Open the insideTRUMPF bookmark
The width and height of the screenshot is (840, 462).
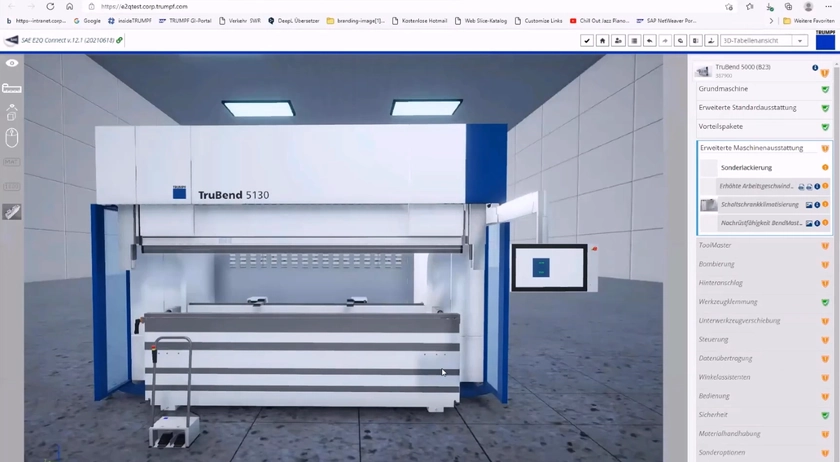point(130,21)
